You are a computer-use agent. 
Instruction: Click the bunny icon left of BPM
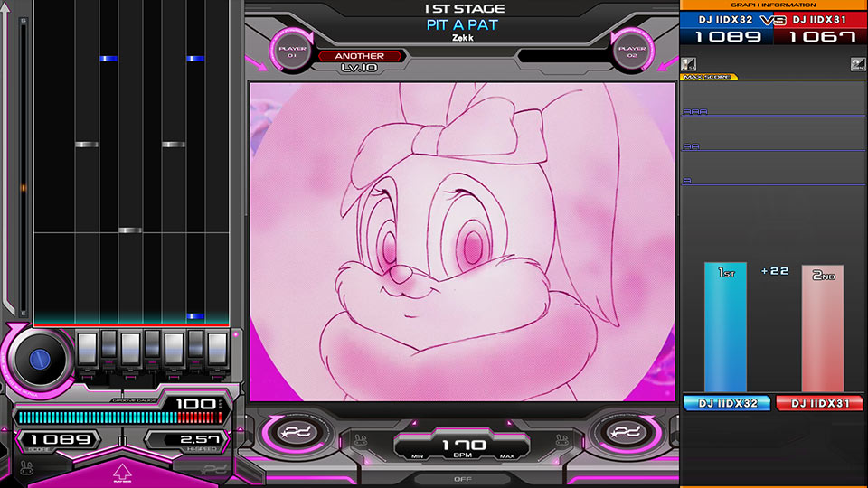(x=361, y=441)
